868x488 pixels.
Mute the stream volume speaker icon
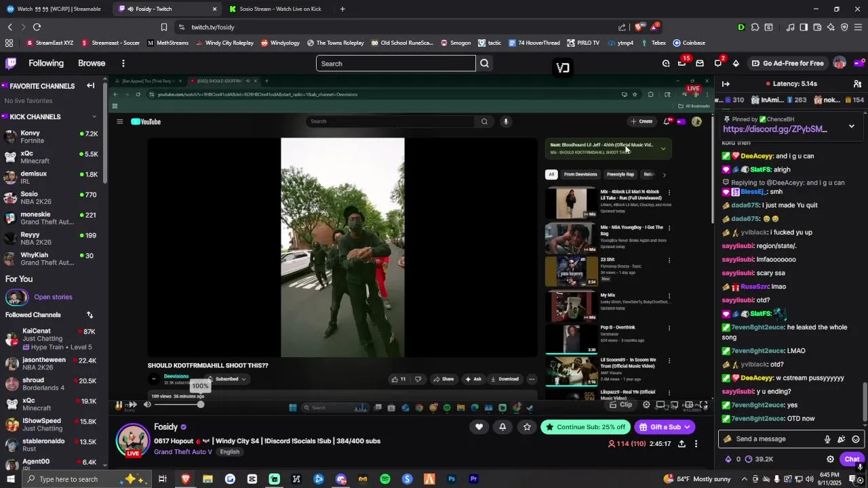(147, 405)
